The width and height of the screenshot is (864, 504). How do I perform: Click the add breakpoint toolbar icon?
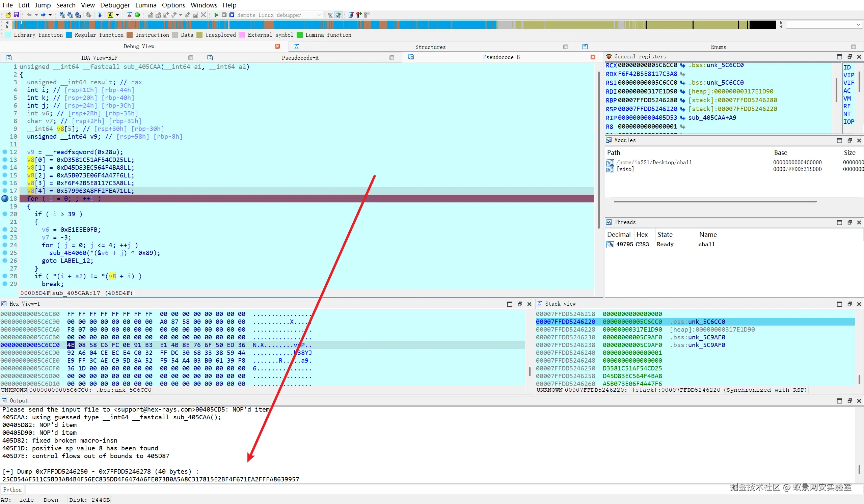click(359, 15)
